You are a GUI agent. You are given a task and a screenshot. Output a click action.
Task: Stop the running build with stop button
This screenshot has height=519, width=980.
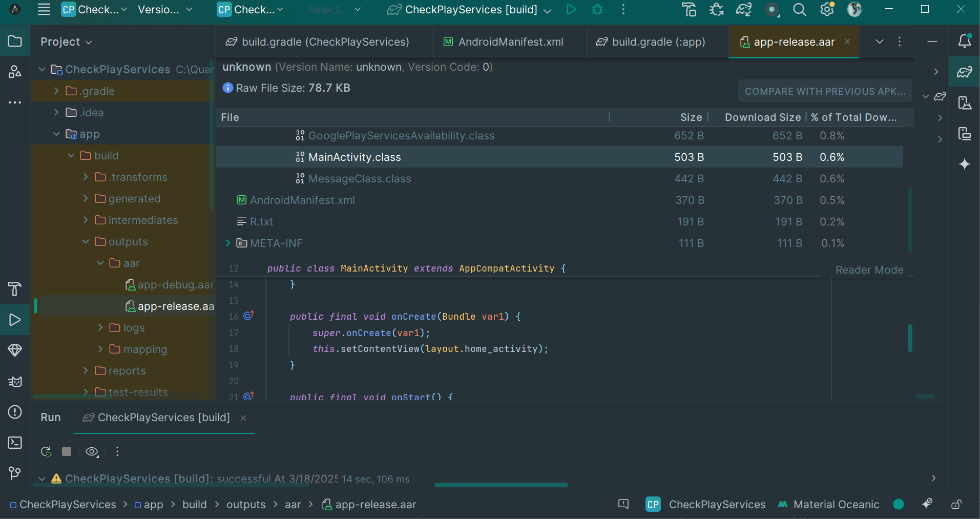[67, 451]
